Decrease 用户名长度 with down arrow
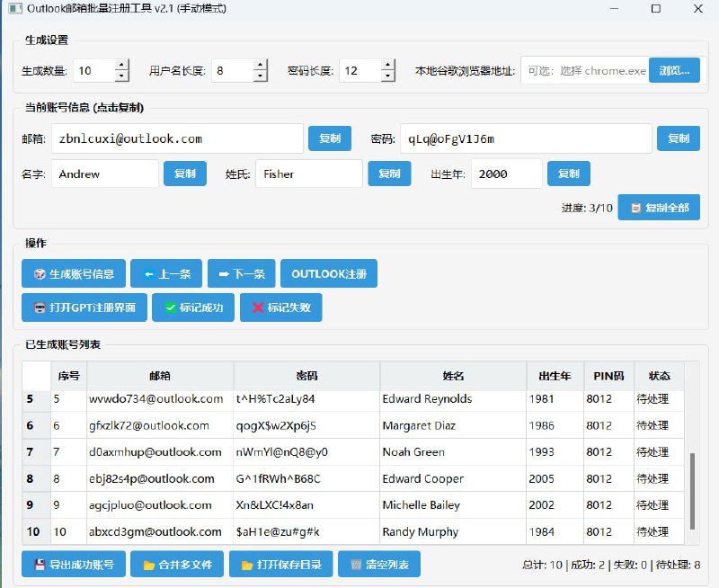This screenshot has height=588, width=719. 260,76
